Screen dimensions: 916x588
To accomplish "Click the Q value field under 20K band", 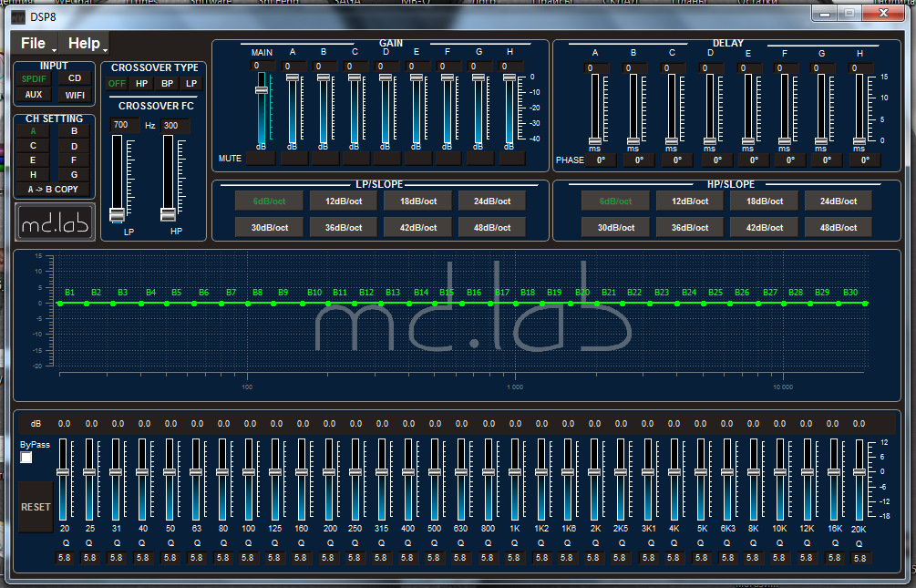I will click(x=859, y=558).
